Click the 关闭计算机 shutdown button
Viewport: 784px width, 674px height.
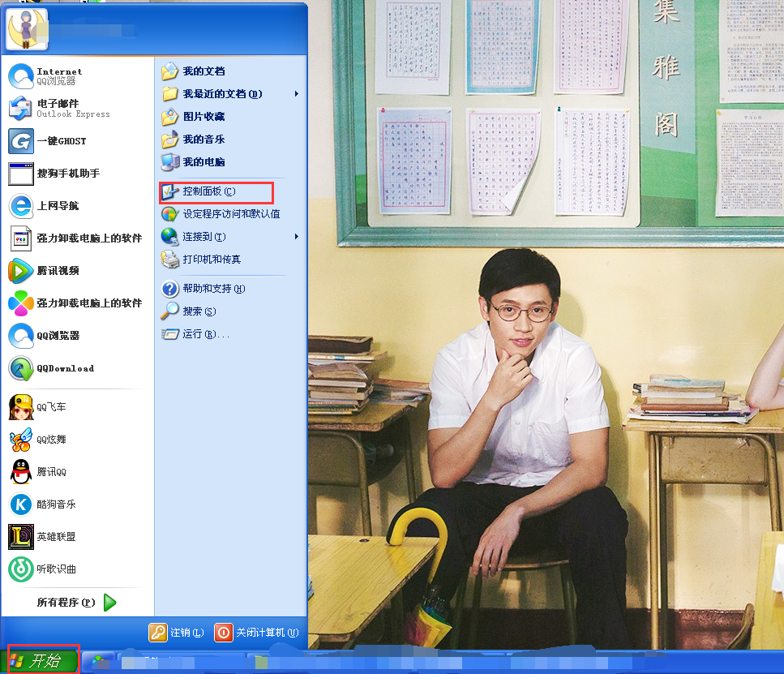[x=256, y=633]
